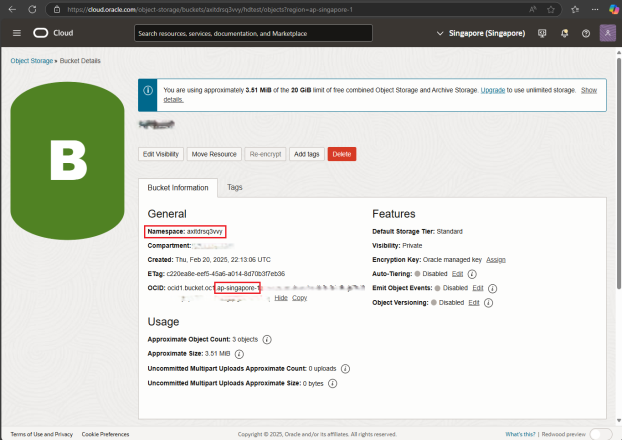Click the Object Storage breadcrumb link
Screen dimensions: 622x440
tap(31, 61)
